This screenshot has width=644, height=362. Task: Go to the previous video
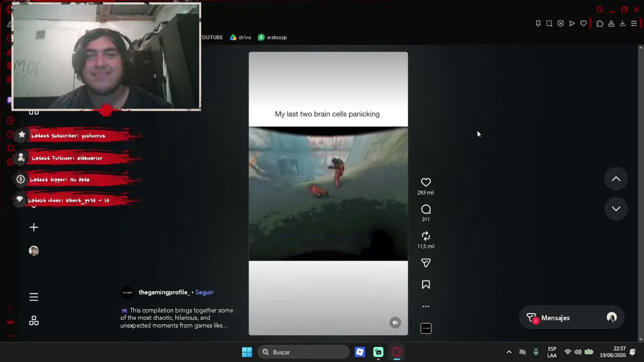[616, 179]
